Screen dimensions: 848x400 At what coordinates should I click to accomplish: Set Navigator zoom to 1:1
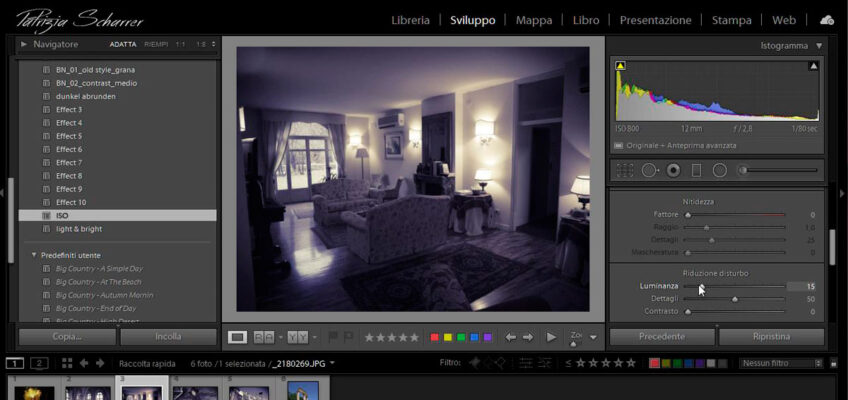point(180,44)
